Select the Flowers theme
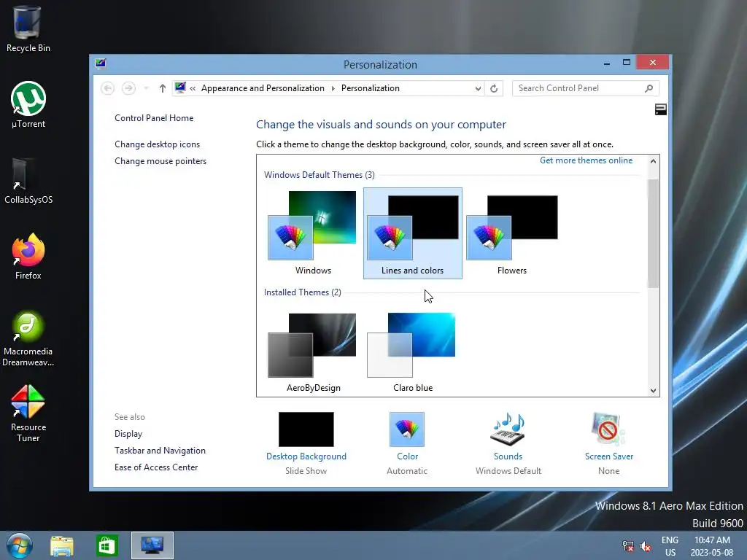Image resolution: width=747 pixels, height=560 pixels. point(512,233)
